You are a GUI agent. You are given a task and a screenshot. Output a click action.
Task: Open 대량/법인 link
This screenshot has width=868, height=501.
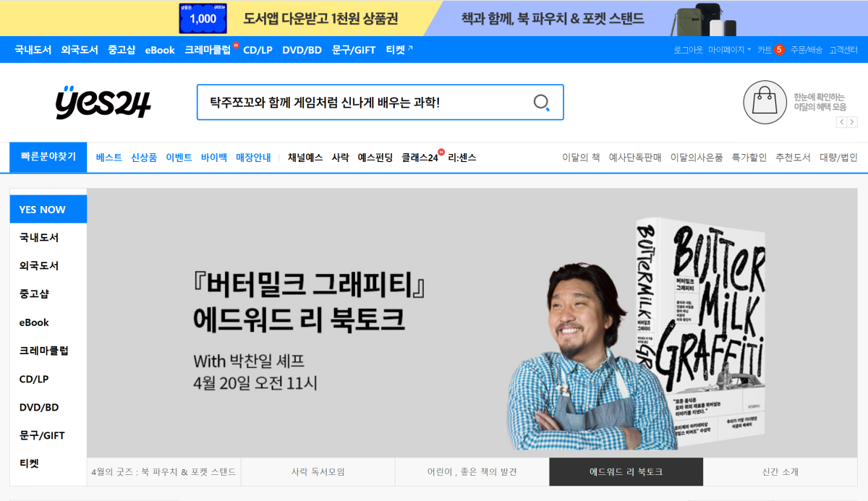[838, 157]
